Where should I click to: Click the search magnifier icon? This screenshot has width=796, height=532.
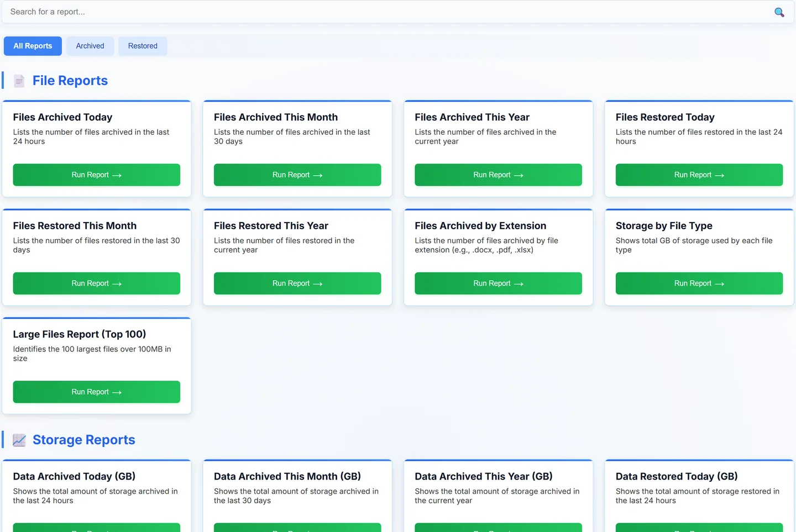point(779,12)
